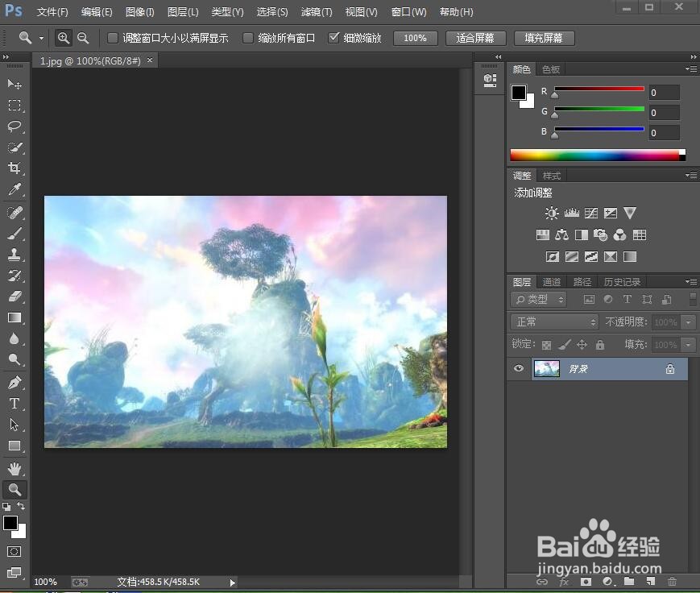Open the Layers panel options menu
This screenshot has height=593, width=700.
click(690, 281)
